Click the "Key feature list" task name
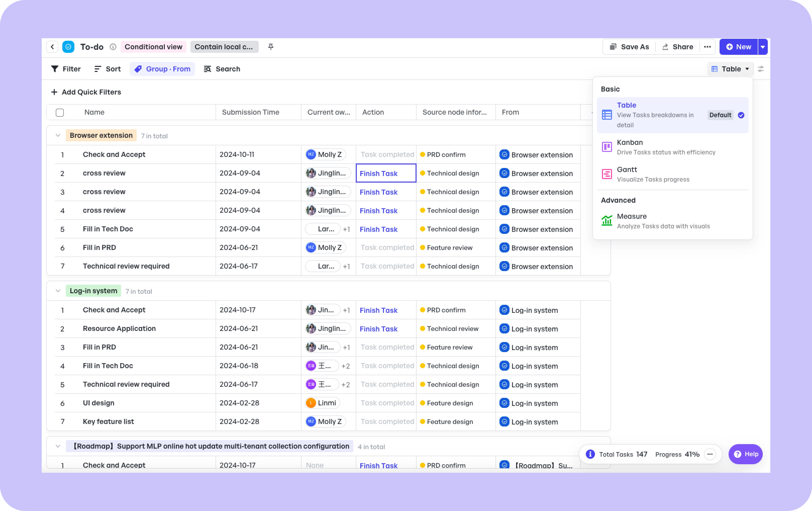This screenshot has height=511, width=812. [x=108, y=421]
